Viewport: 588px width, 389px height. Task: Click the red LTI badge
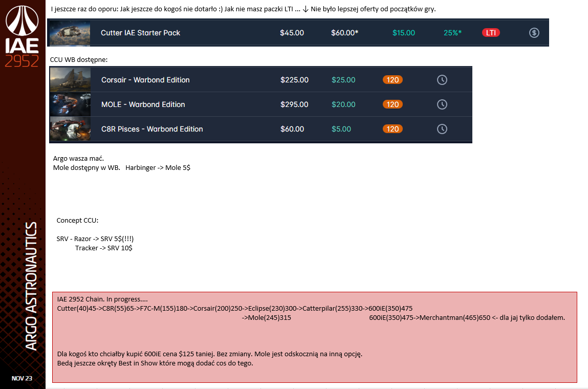(491, 33)
